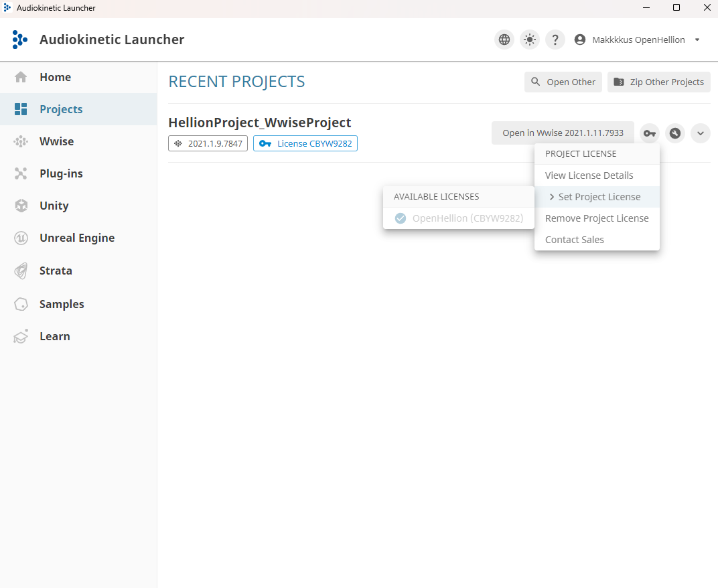
Task: Click the project wrench settings icon
Action: tap(675, 133)
